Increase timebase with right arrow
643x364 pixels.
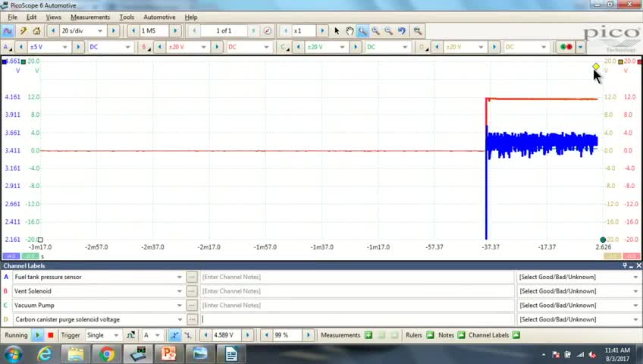coord(114,31)
